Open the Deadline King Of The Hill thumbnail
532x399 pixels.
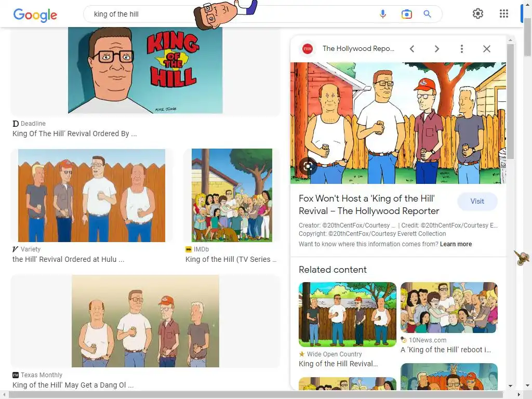point(145,70)
